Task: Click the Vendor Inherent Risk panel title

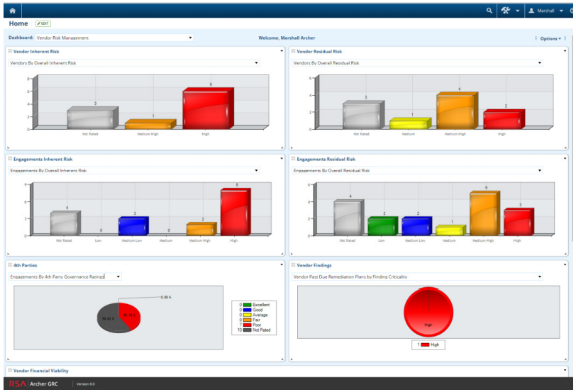Action: pyautogui.click(x=36, y=51)
